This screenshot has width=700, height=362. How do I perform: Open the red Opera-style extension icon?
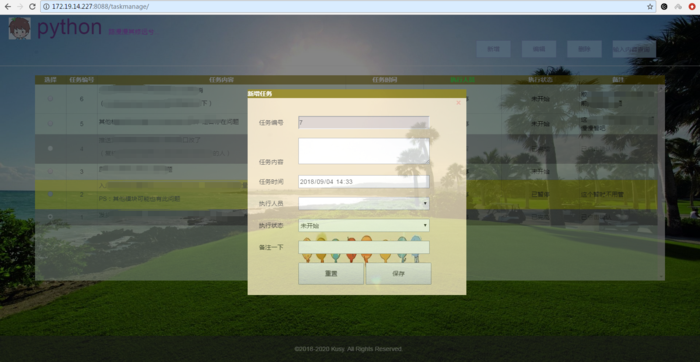point(692,7)
